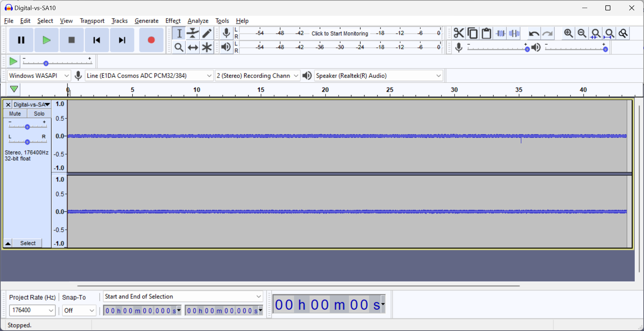This screenshot has width=644, height=331.
Task: Open the Windows WASAPI host dropdown
Action: click(x=39, y=76)
